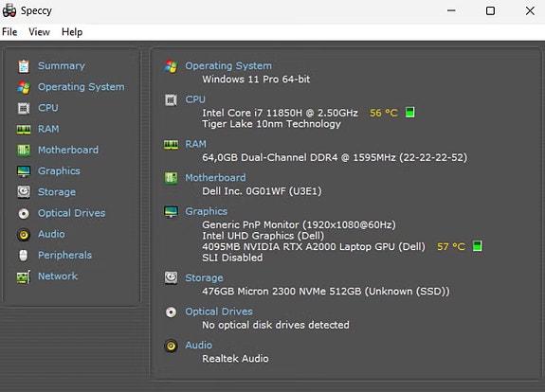Select the CPU chip icon in sidebar
This screenshot has width=545, height=392.
click(24, 108)
